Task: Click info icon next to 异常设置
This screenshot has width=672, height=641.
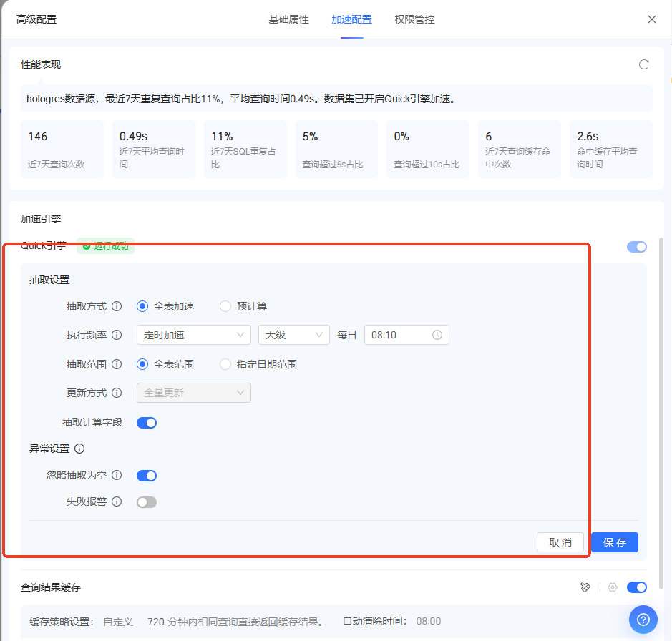Action: point(79,449)
